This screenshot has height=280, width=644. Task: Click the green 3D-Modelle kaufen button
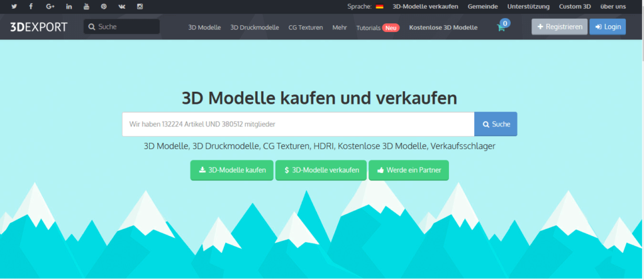231,170
